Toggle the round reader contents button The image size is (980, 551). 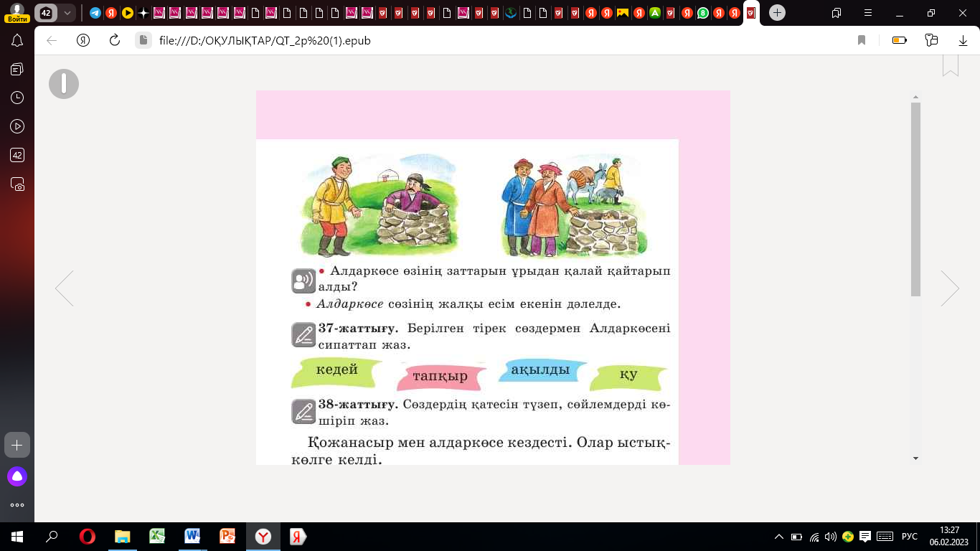(64, 84)
